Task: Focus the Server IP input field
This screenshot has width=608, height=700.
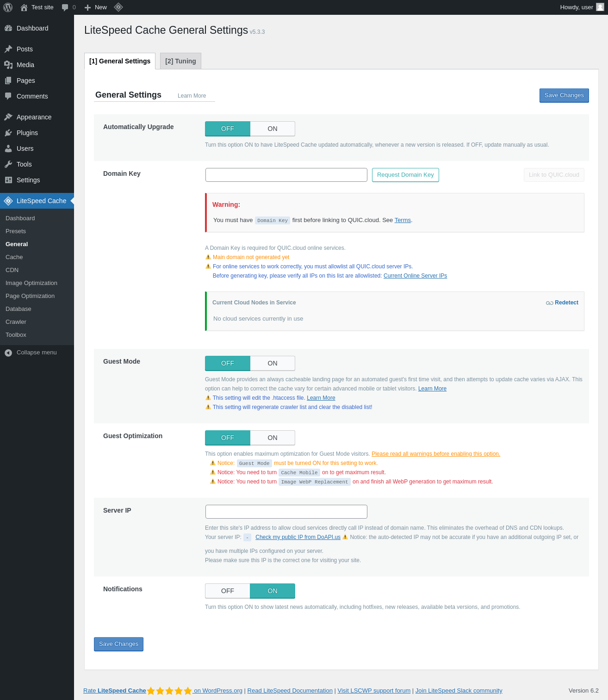Action: tap(286, 512)
